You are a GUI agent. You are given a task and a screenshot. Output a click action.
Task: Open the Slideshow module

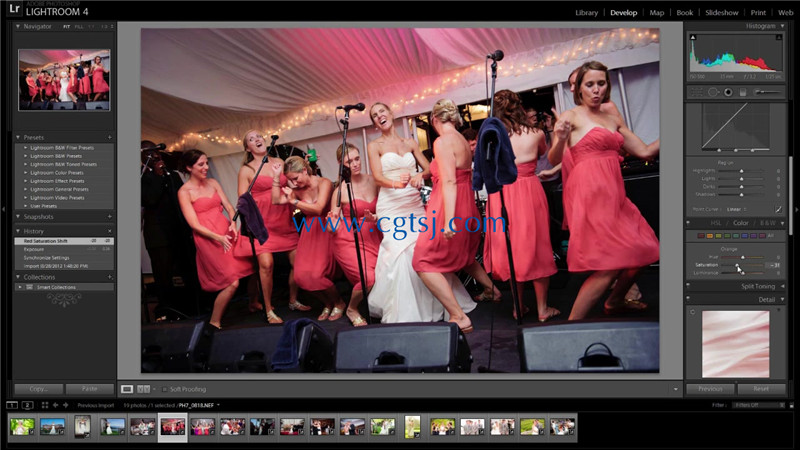coord(721,13)
